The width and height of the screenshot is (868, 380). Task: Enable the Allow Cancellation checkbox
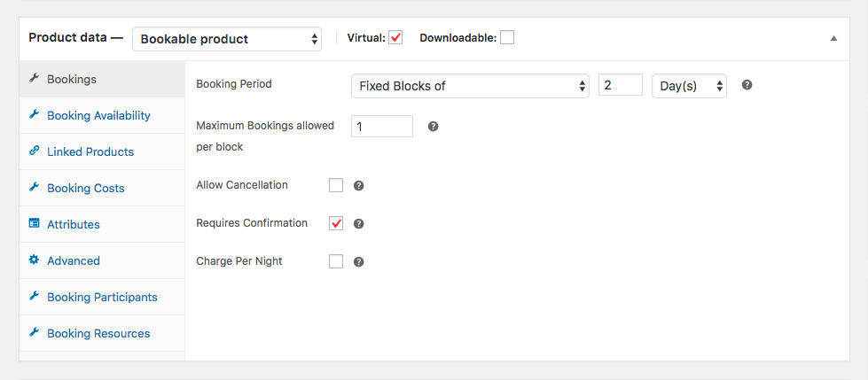pyautogui.click(x=336, y=185)
